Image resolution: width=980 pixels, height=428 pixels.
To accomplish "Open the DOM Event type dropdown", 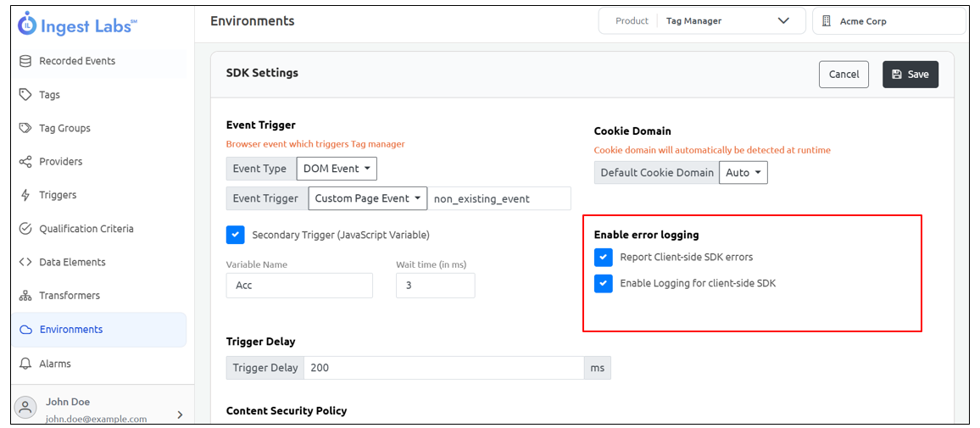I will pos(337,169).
